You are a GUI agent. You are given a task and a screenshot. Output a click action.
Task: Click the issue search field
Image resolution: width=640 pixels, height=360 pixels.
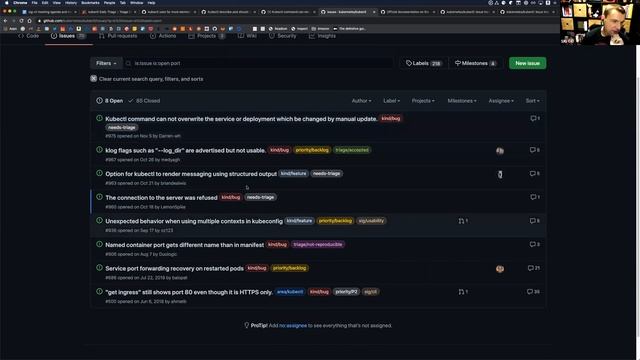[258, 63]
